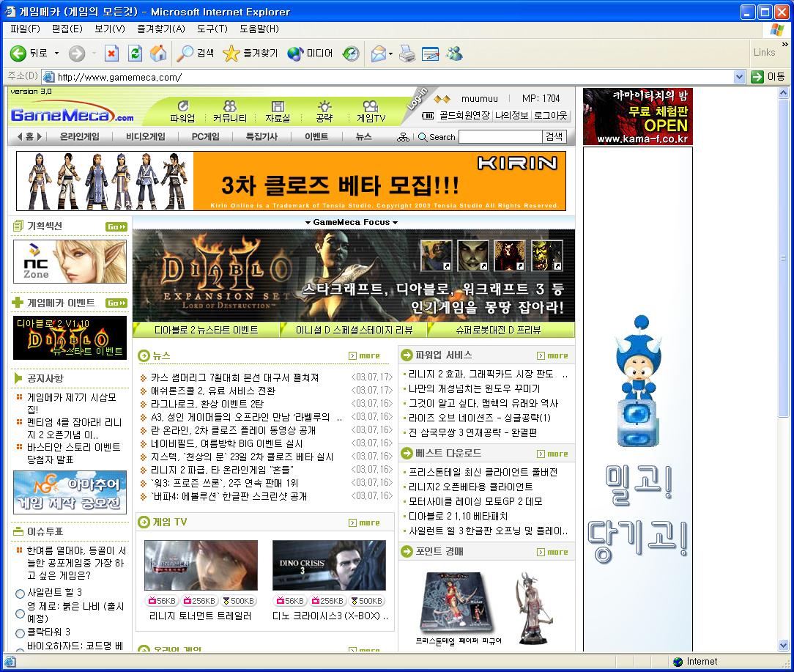Open the 게임TV icon in site header
This screenshot has height=672, width=794.
click(x=371, y=111)
